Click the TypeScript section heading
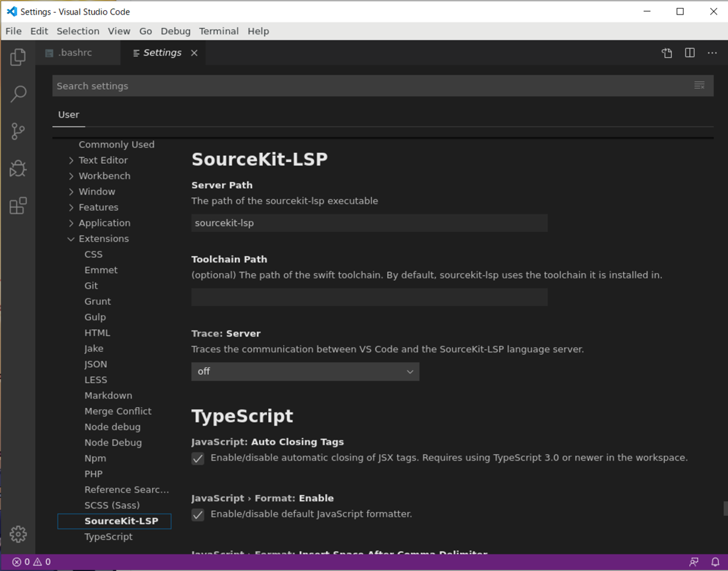Screen dimensions: 728x571 242,416
